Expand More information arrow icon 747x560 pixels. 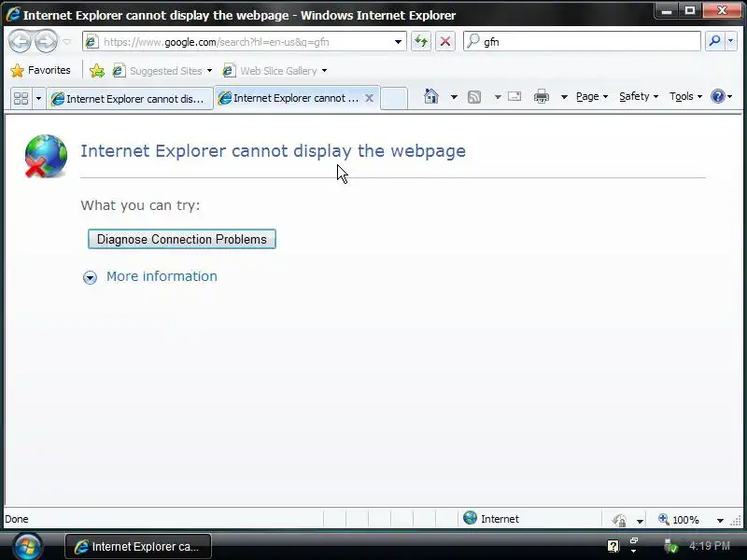point(90,277)
